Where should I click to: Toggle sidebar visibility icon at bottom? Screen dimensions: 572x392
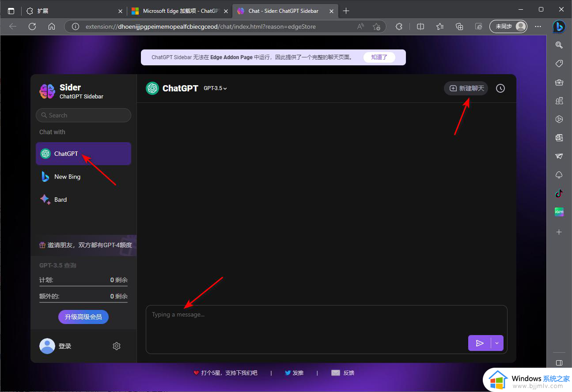coord(559,363)
